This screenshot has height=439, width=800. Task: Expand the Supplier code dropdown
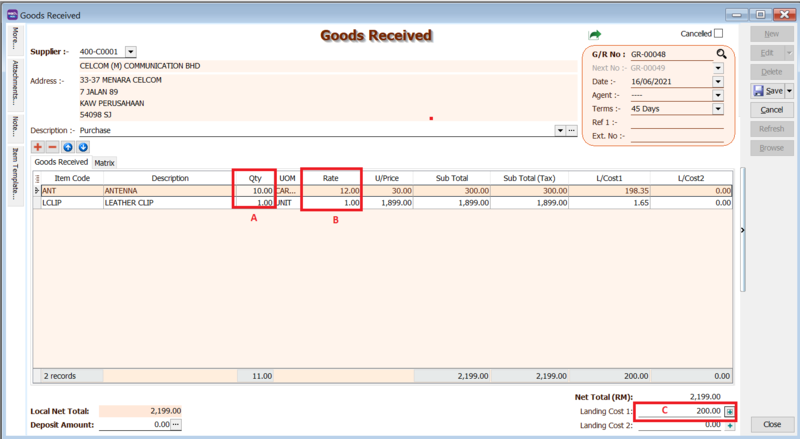point(131,52)
